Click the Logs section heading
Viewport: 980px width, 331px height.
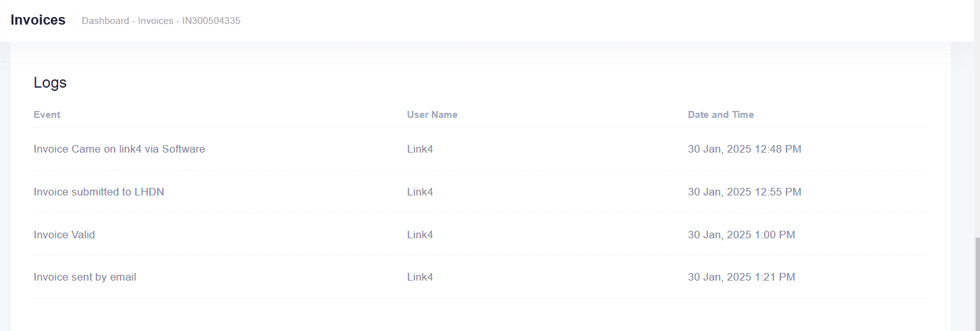[x=50, y=83]
